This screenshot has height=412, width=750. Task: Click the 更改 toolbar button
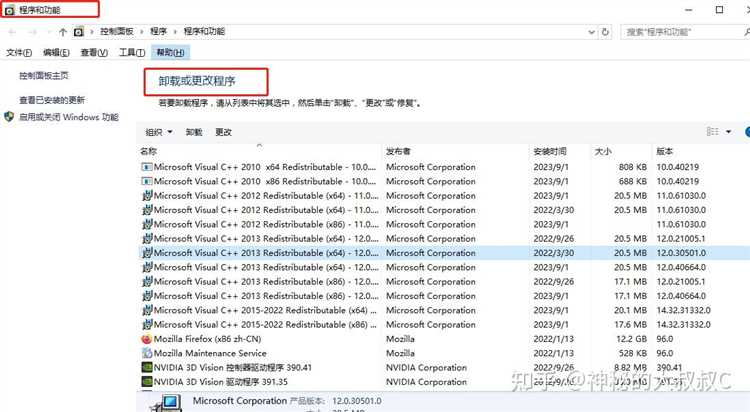[223, 132]
